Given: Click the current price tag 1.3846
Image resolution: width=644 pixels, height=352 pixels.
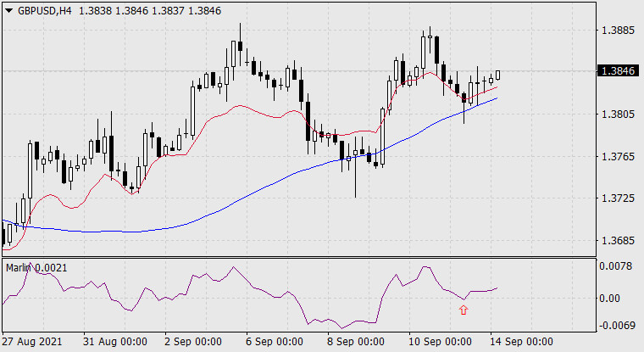Looking at the screenshot, I should coord(616,72).
